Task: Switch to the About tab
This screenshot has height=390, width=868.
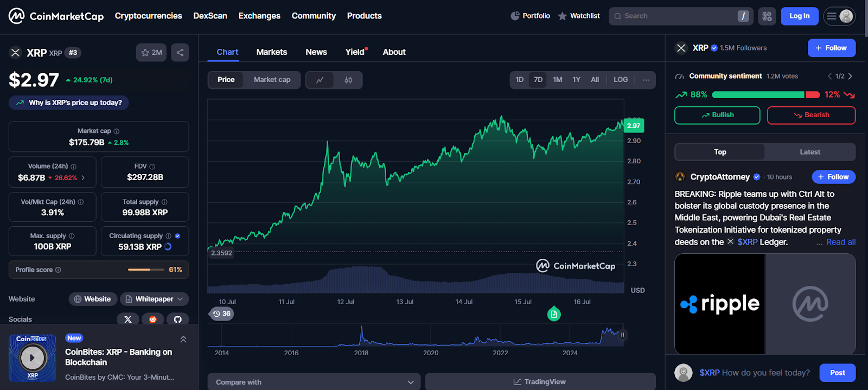Action: (x=394, y=52)
